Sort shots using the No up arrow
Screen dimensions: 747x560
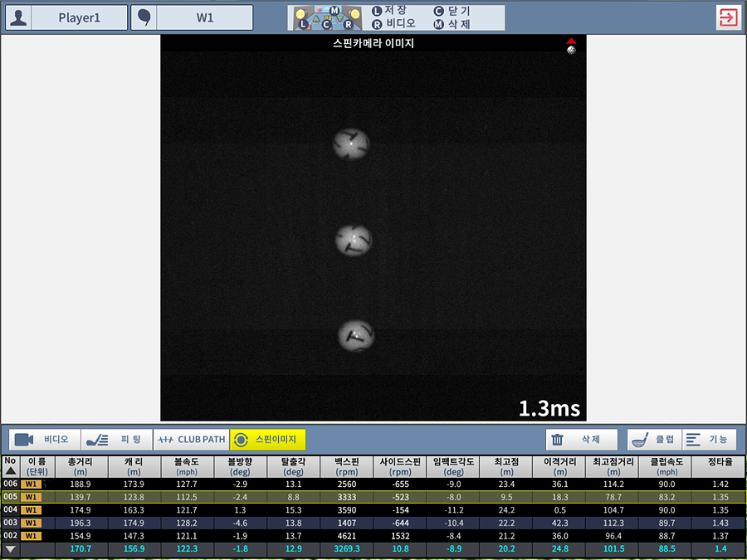pyautogui.click(x=11, y=470)
